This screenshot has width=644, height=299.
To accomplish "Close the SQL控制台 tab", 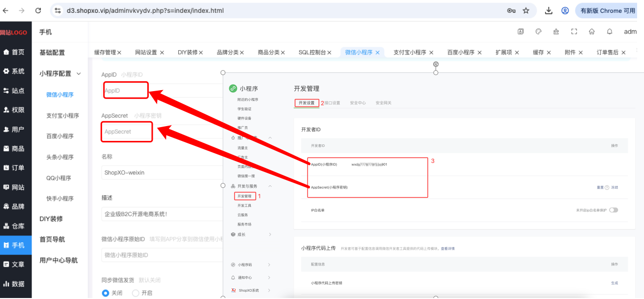I will (329, 52).
